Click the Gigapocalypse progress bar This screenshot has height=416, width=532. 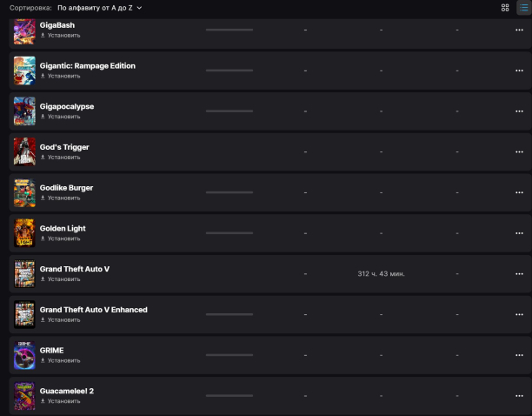click(229, 111)
